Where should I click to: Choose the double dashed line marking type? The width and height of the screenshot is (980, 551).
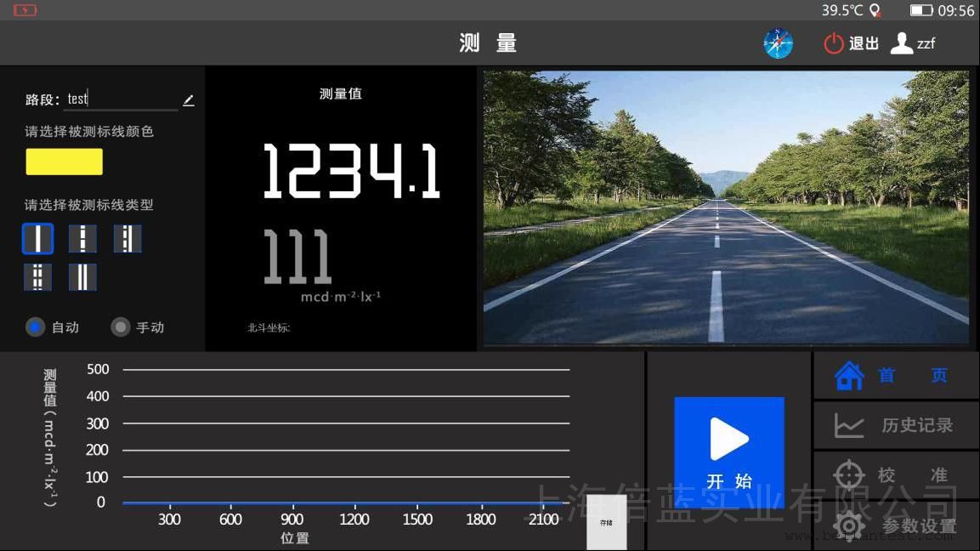tap(38, 277)
